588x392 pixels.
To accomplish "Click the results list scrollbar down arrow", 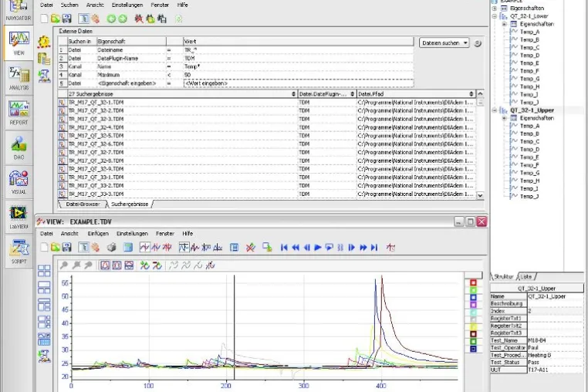I will (x=480, y=195).
